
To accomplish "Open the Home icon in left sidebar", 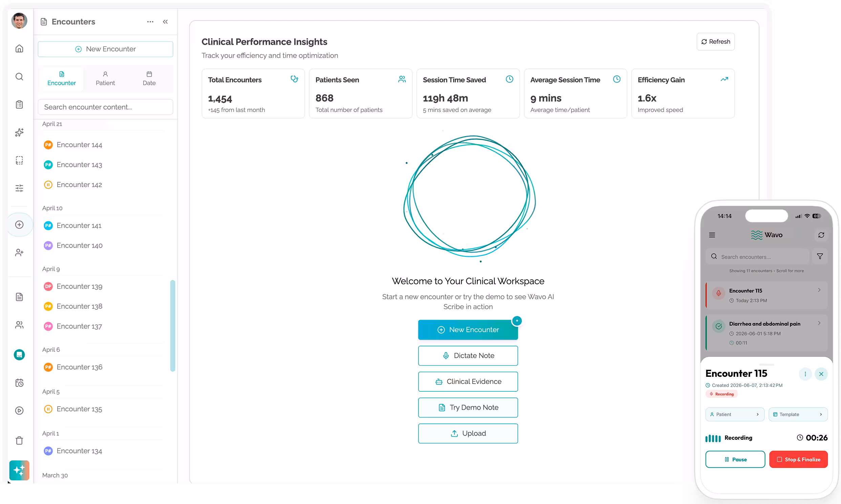I will (x=19, y=49).
